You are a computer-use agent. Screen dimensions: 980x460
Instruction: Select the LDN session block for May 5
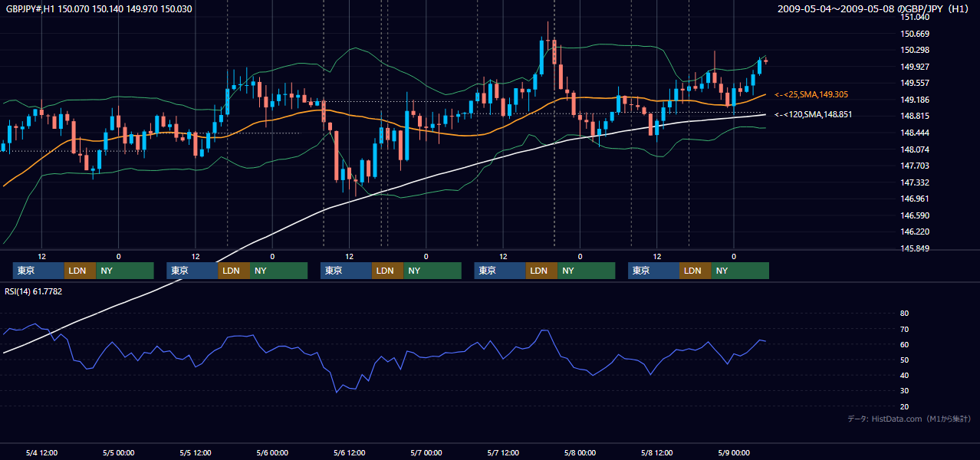pyautogui.click(x=233, y=271)
